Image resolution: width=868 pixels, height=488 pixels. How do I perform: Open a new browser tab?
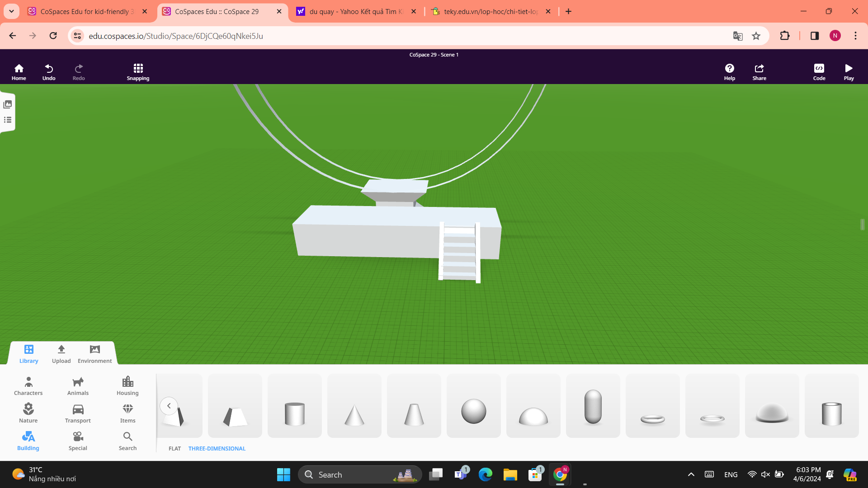coord(569,11)
